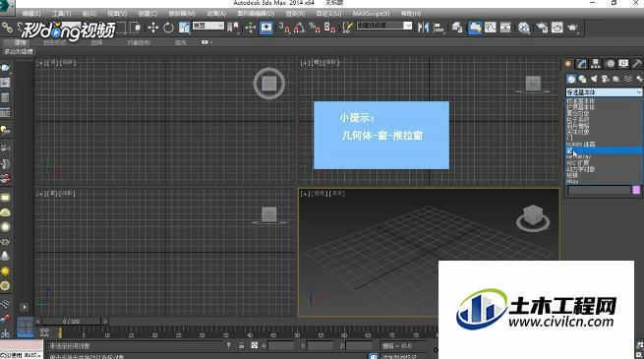Toggle Angle Snap
Screen dimensions: 644x359
coord(300,28)
